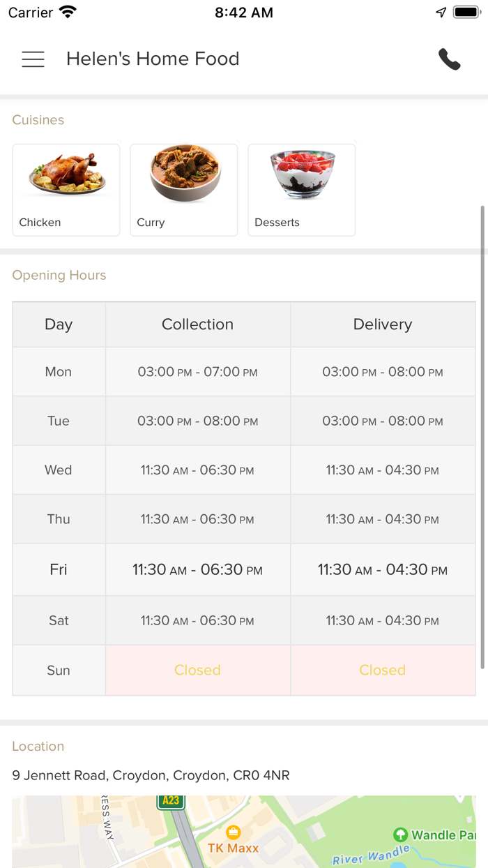Tap the phone call icon
488x868 pixels.
pyautogui.click(x=450, y=59)
